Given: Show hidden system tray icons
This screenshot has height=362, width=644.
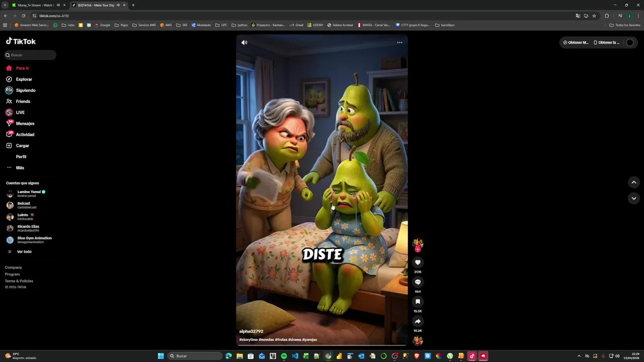Looking at the screenshot, I should (x=579, y=356).
